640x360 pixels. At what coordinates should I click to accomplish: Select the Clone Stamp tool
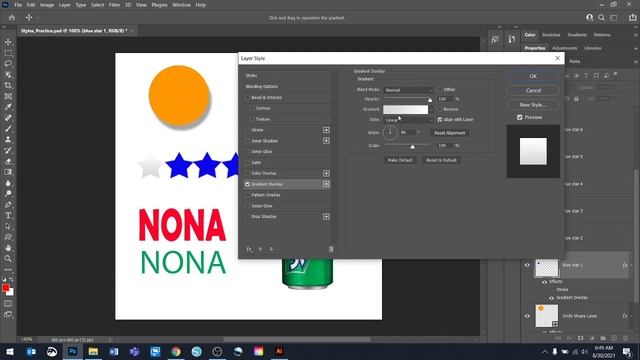click(8, 140)
